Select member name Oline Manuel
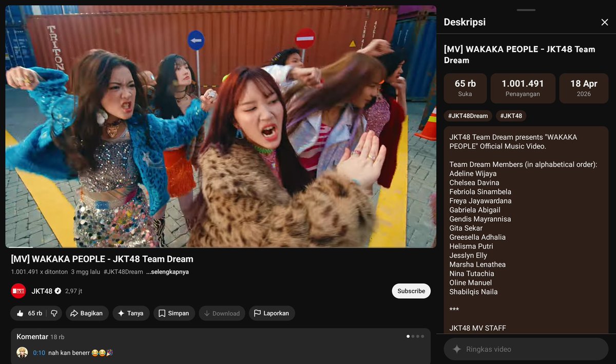 [x=471, y=283]
